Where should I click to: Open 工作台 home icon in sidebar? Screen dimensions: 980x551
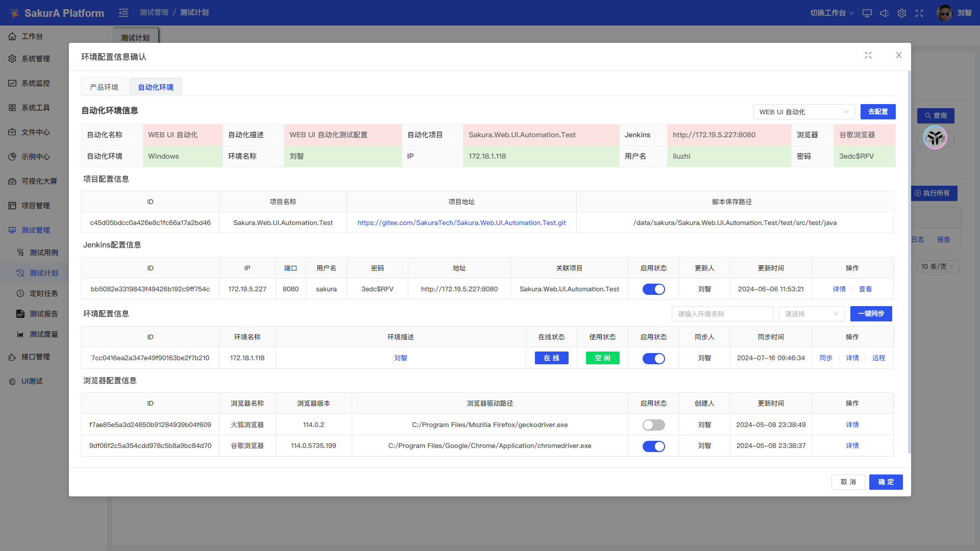pos(12,36)
